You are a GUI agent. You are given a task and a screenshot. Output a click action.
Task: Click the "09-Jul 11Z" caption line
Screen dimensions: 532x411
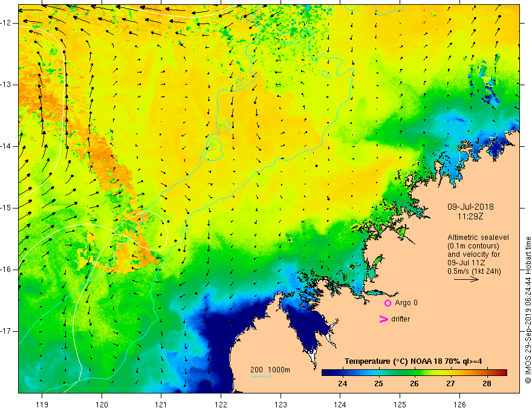tap(466, 263)
